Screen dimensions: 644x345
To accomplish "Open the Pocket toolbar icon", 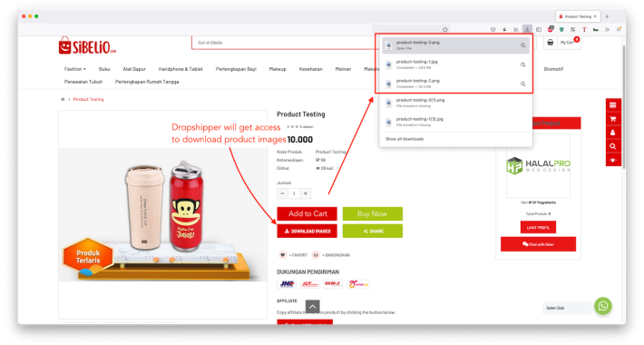I will 493,30.
